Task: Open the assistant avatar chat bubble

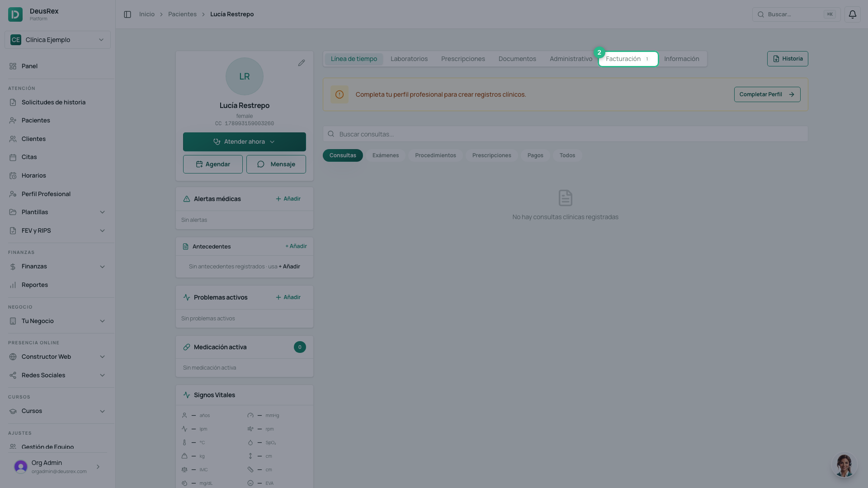Action: tap(844, 465)
